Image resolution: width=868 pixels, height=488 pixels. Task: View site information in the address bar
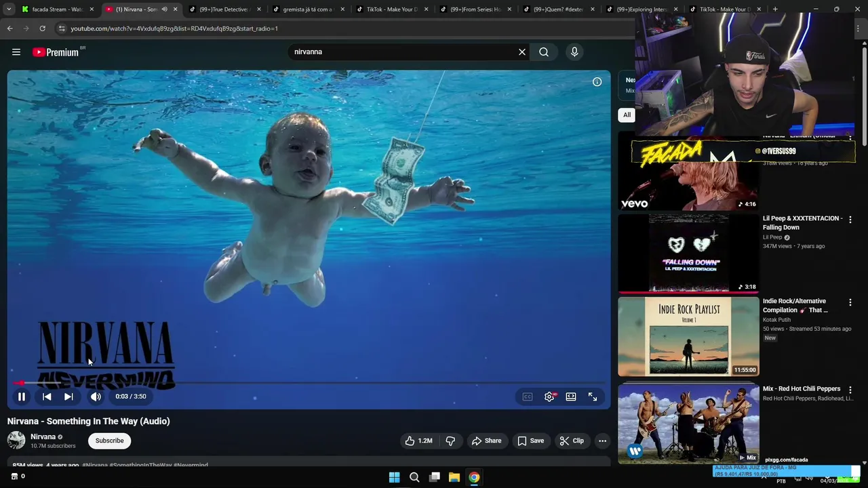pyautogui.click(x=62, y=28)
